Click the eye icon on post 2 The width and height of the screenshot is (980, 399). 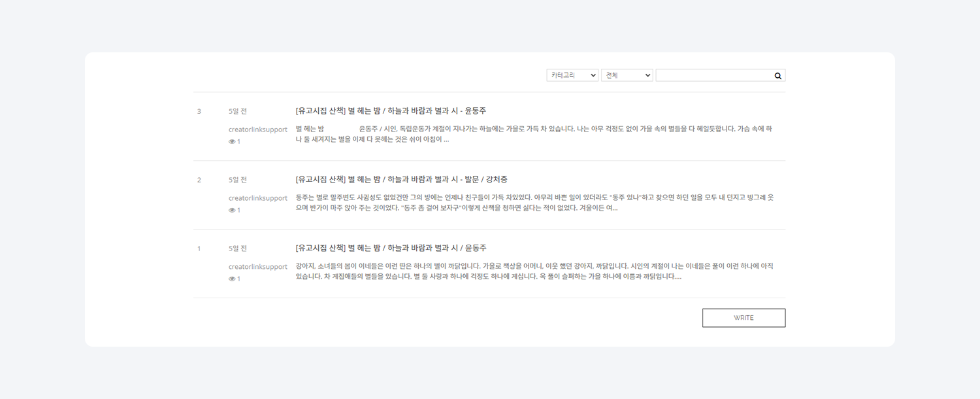pyautogui.click(x=231, y=211)
